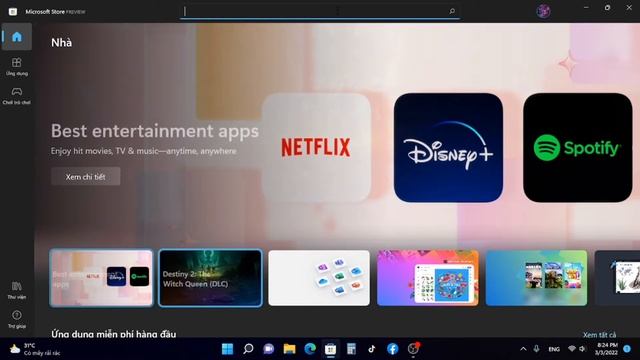Click the Best entertainment apps headline

(155, 131)
